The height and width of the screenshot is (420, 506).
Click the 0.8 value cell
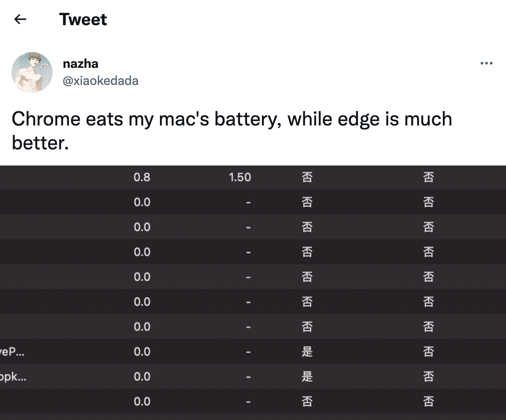(x=142, y=177)
